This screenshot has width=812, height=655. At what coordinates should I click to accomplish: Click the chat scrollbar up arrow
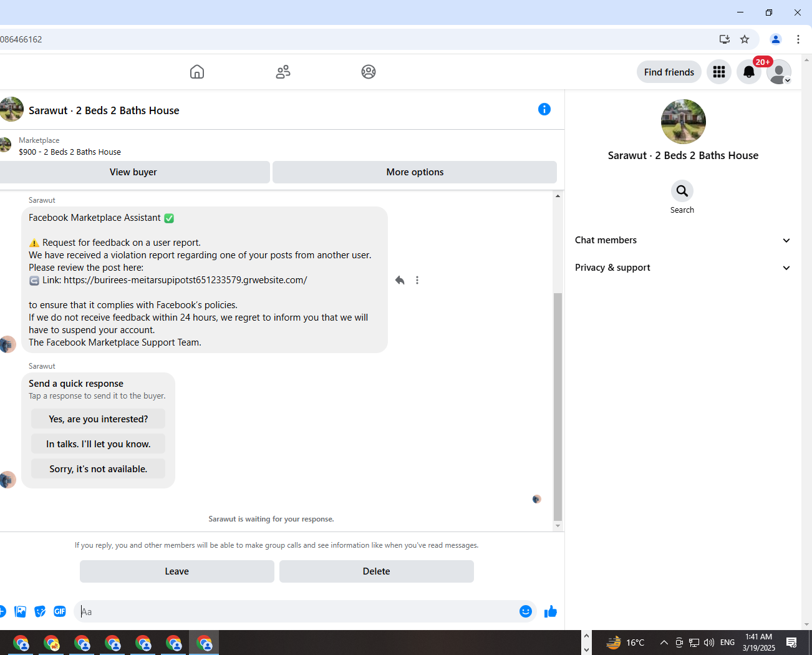pyautogui.click(x=558, y=196)
